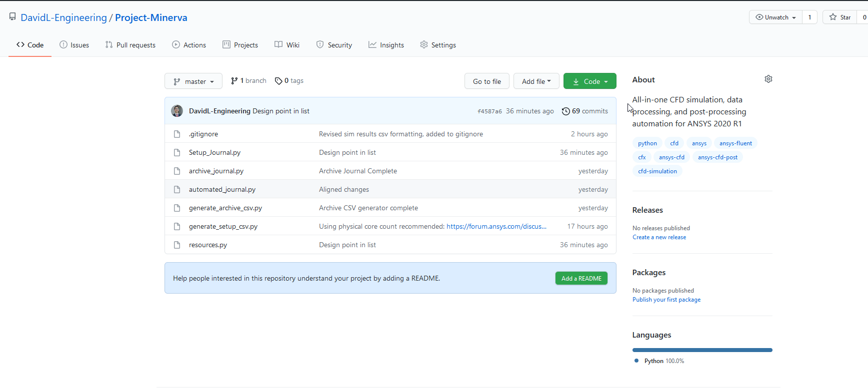
Task: Open the Project-Minerva repository title link
Action: pyautogui.click(x=151, y=17)
